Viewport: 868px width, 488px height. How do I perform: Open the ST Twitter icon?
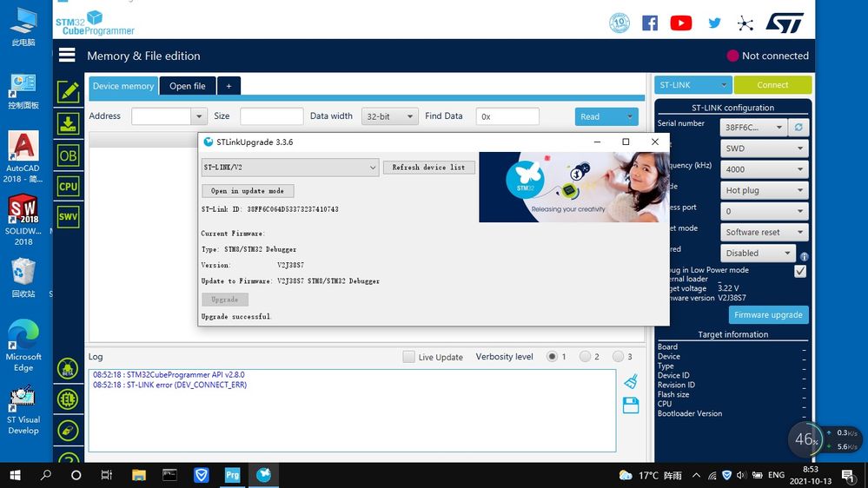click(715, 23)
